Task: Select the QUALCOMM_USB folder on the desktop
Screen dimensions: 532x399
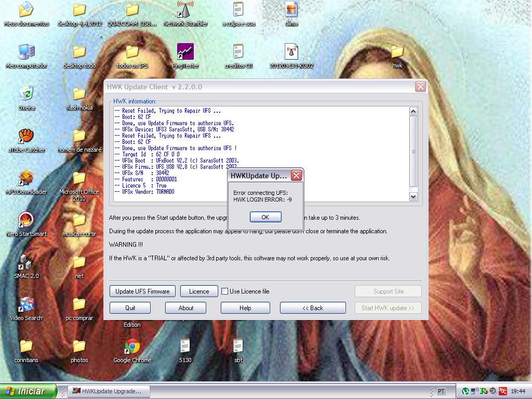Action: pos(132,15)
